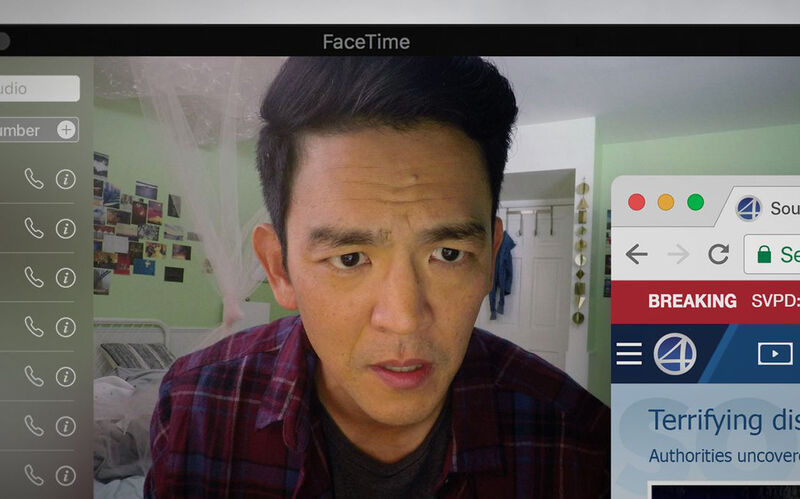Open info for the third FaceTime contact row
Viewport: 800px width, 499px height.
pyautogui.click(x=66, y=278)
